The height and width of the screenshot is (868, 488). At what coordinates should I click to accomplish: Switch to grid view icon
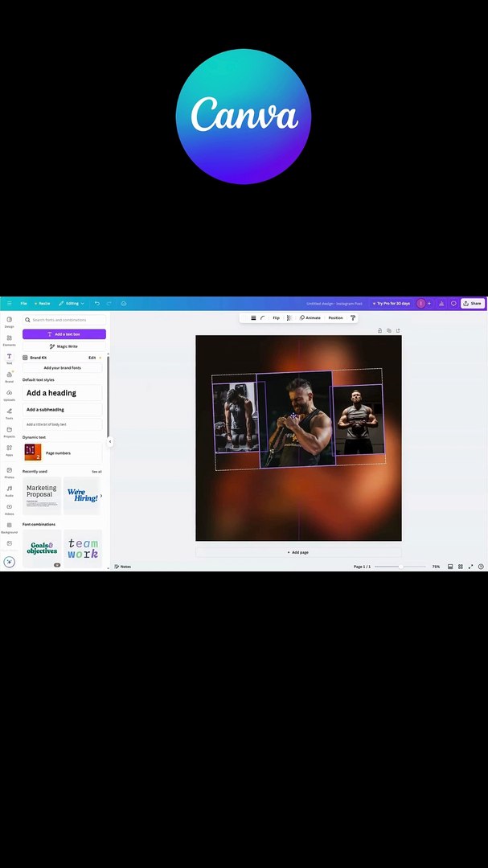[x=461, y=567]
